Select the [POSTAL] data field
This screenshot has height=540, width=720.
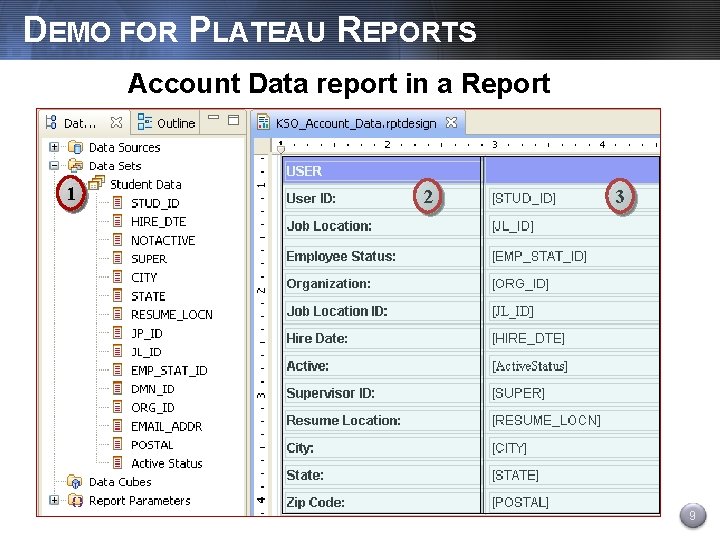pyautogui.click(x=573, y=502)
